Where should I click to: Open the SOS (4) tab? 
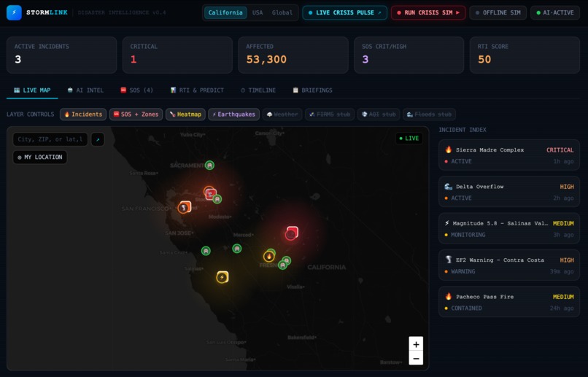137,90
